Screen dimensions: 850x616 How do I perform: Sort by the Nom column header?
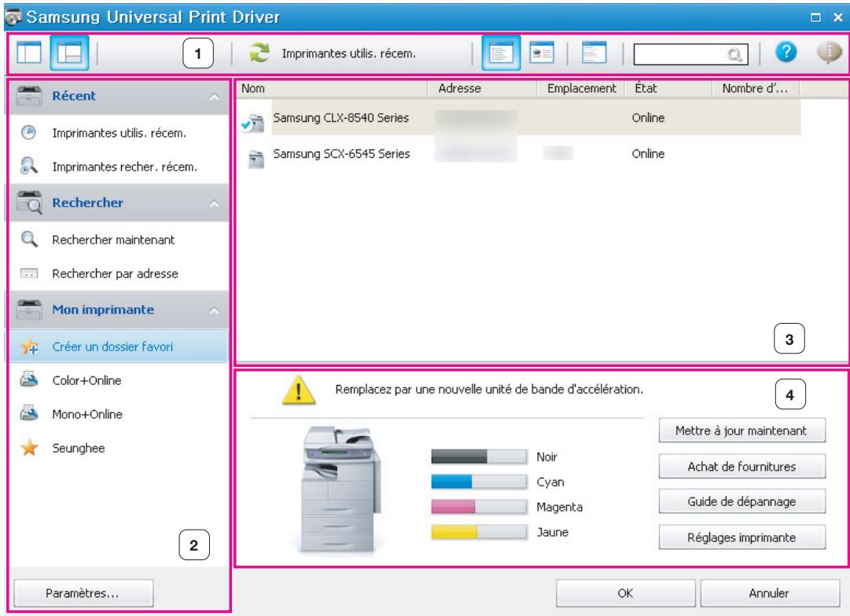point(333,88)
